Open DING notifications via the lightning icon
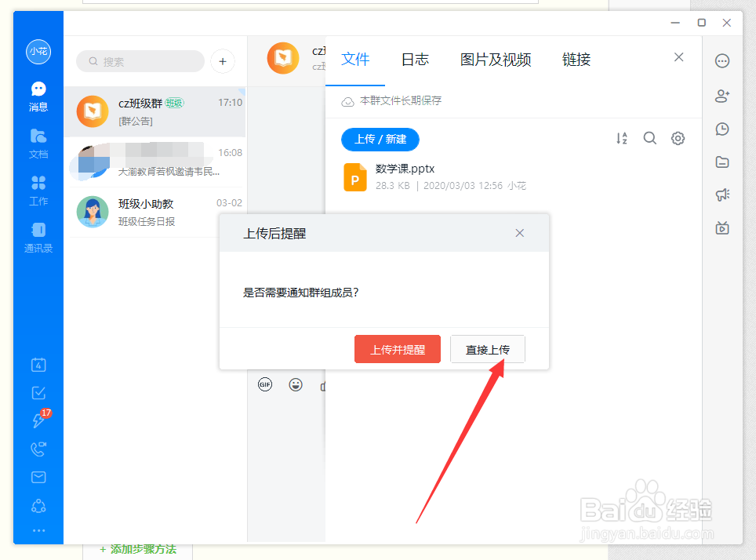756x560 pixels. 38,420
